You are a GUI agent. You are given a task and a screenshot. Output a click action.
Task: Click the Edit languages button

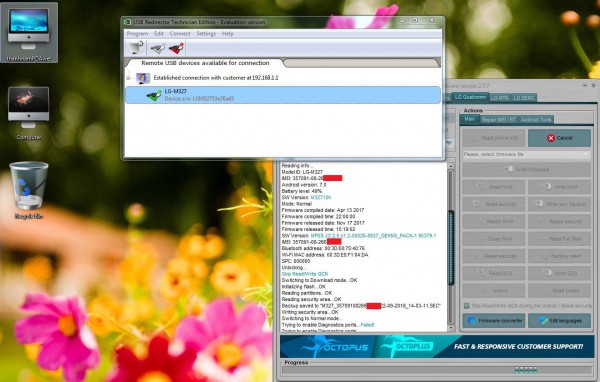559,320
